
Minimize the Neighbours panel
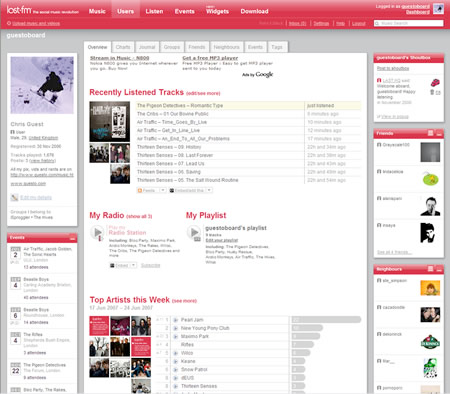439,269
